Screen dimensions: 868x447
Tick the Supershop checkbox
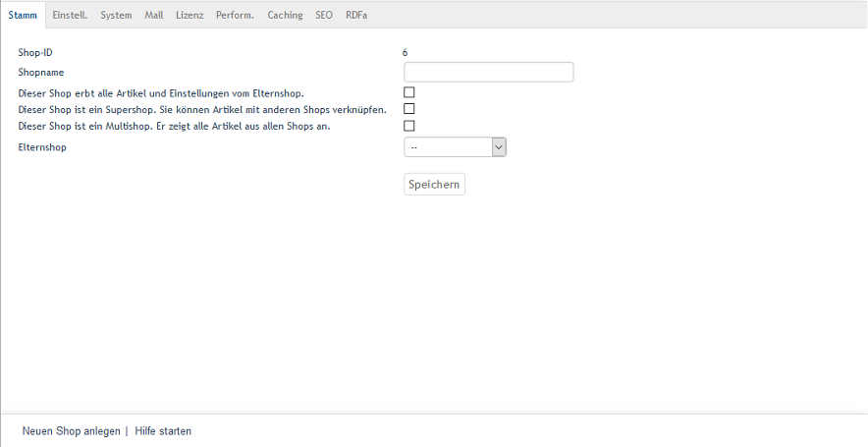coord(409,109)
